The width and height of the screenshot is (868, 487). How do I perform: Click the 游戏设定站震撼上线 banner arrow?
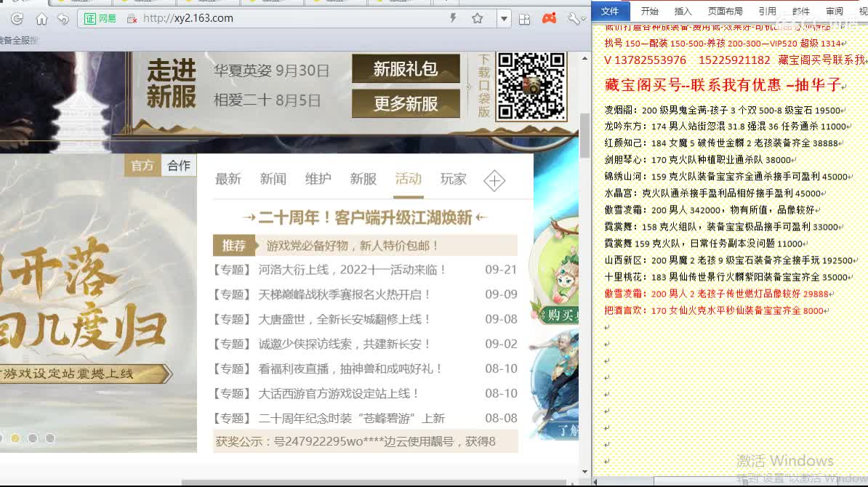click(86, 374)
